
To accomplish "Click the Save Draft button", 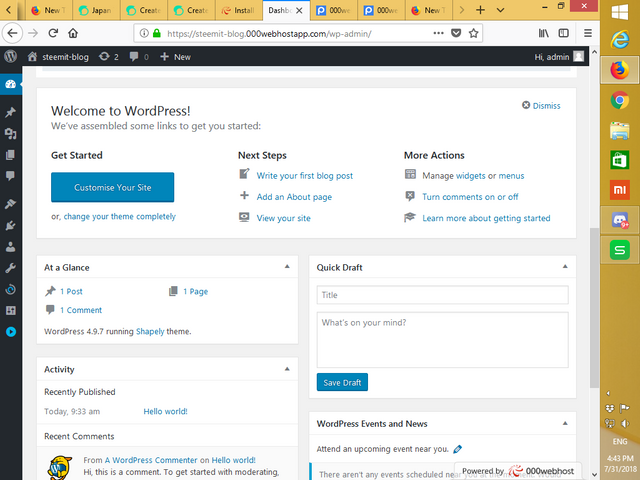I will (x=342, y=382).
